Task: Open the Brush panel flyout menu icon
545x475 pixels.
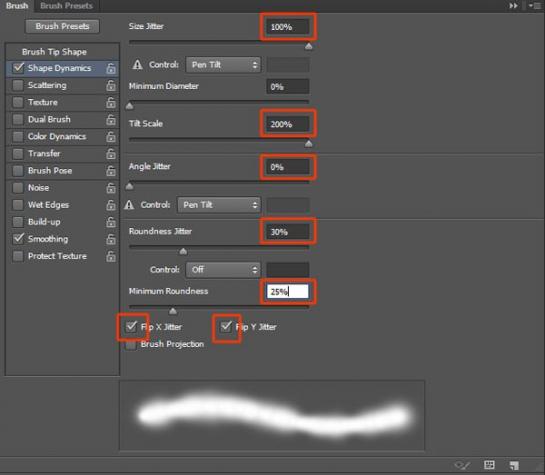Action: coord(535,6)
